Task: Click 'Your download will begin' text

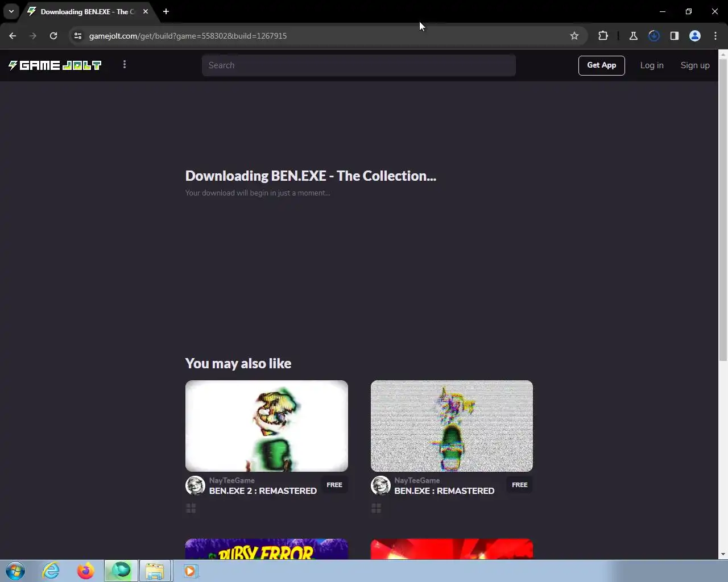Action: coord(258,193)
